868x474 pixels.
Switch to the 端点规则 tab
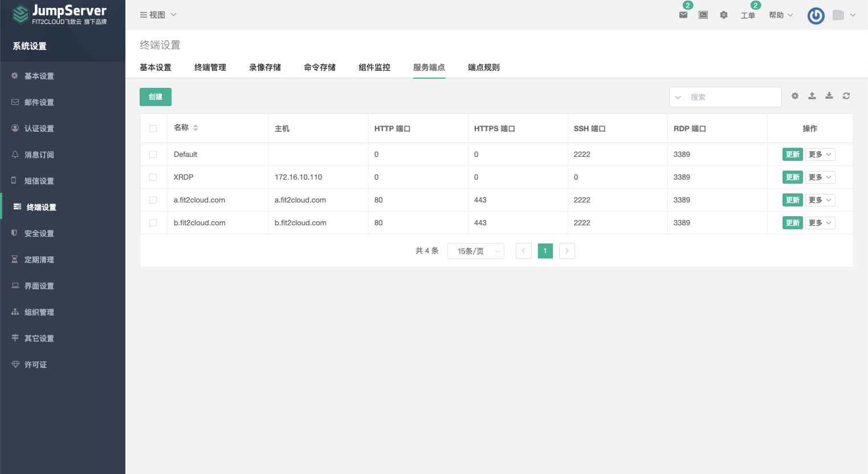tap(483, 67)
